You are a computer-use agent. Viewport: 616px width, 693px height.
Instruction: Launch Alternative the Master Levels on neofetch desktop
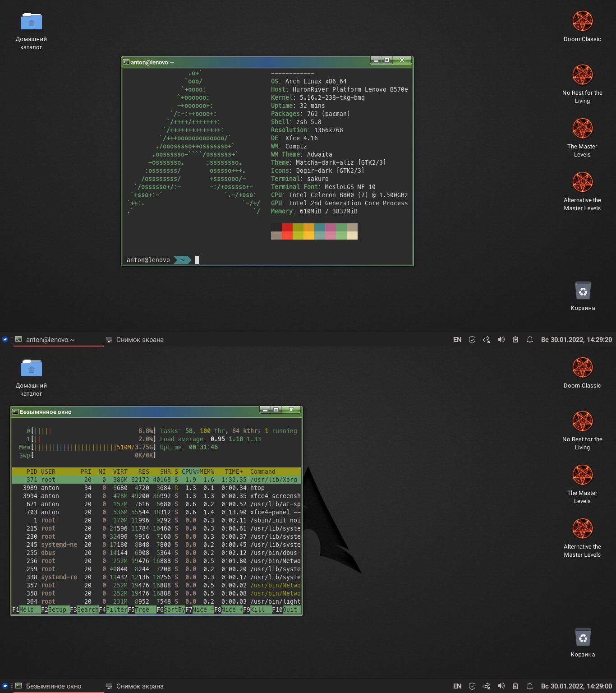pyautogui.click(x=582, y=191)
